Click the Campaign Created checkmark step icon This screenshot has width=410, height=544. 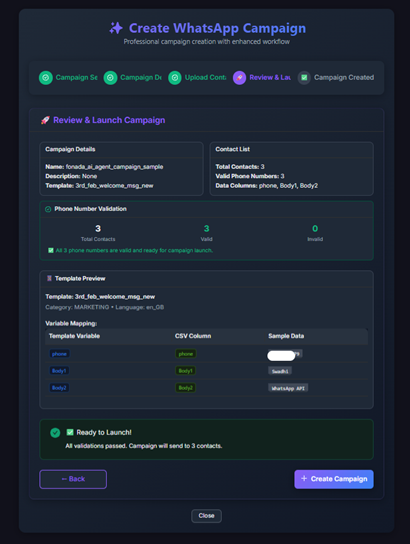click(x=304, y=78)
